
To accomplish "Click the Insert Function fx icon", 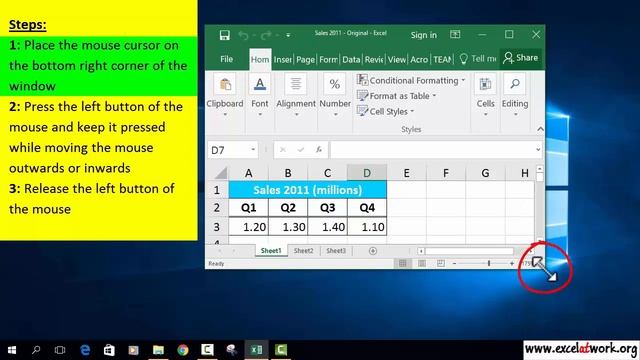I will (319, 150).
